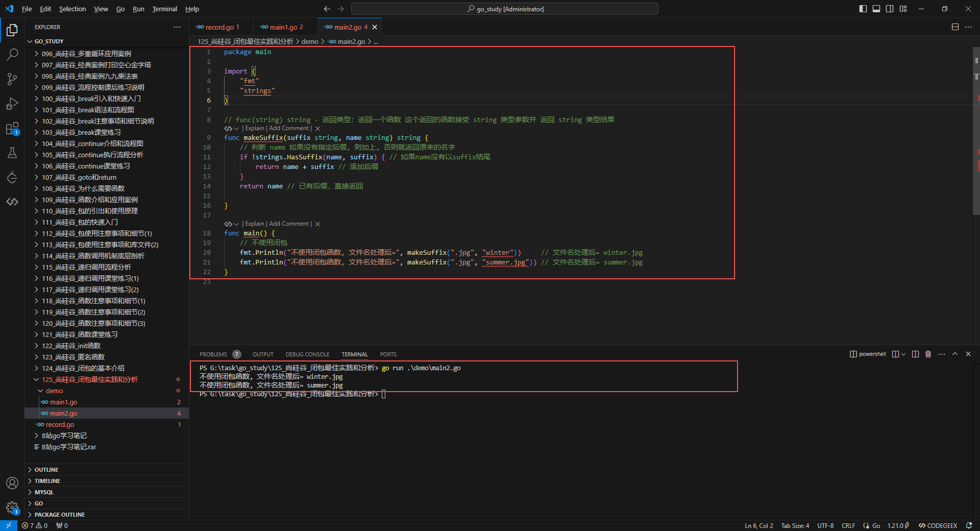Dismiss the CodeLens above makeSuffix

(x=317, y=129)
